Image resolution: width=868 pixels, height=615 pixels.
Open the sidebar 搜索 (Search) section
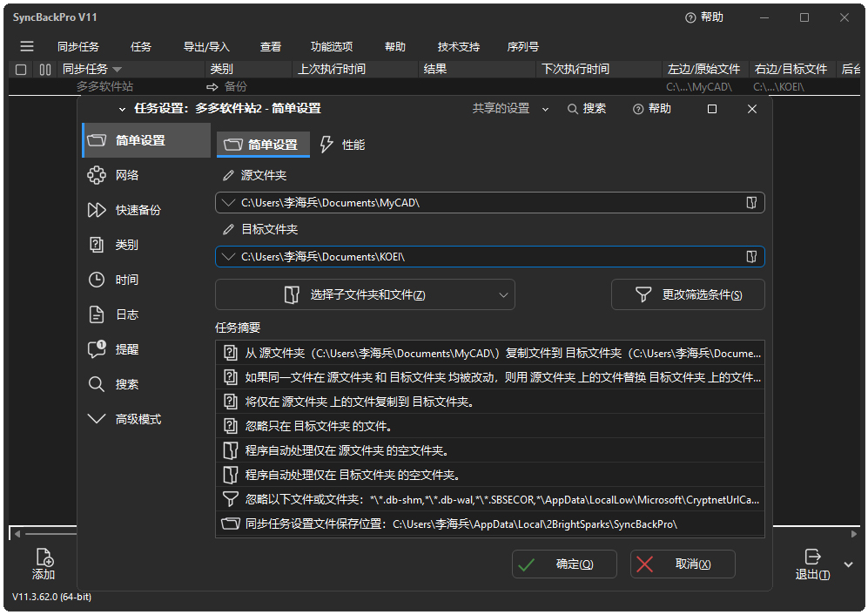96,383
